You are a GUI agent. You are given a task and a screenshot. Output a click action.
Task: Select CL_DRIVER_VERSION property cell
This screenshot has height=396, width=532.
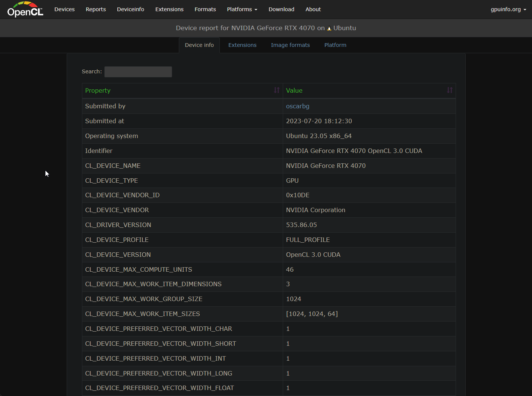click(x=183, y=225)
